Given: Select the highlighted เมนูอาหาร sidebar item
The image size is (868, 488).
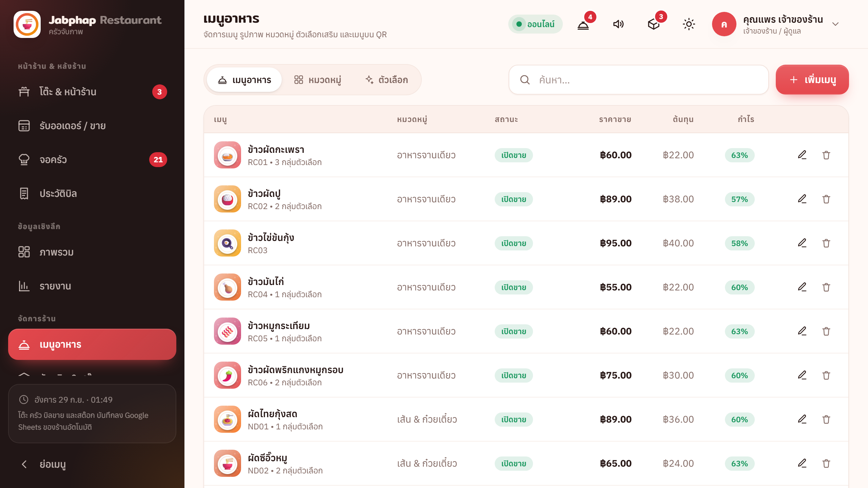Looking at the screenshot, I should pyautogui.click(x=92, y=344).
